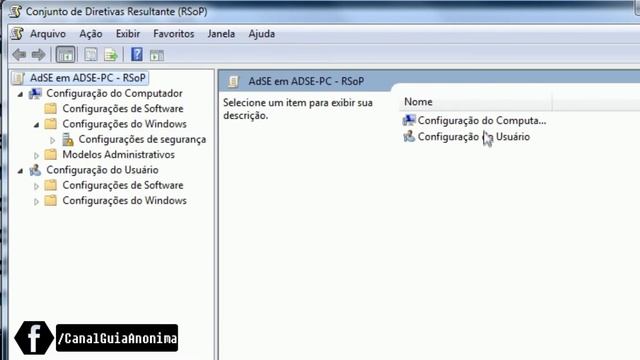Viewport: 640px width, 360px height.
Task: Collapse the Configuração do Usuário tree node
Action: (20, 171)
